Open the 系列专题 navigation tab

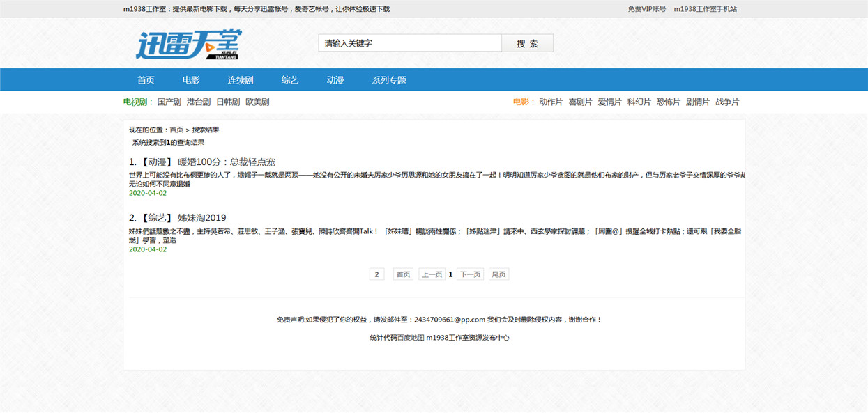[389, 80]
